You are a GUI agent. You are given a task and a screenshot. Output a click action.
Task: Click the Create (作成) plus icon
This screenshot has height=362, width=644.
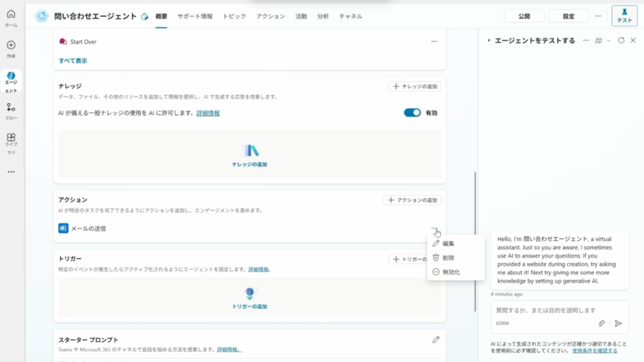pyautogui.click(x=11, y=45)
